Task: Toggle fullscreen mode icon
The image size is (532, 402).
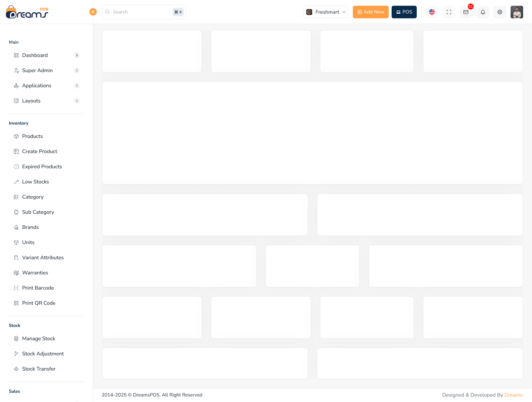Action: point(449,12)
